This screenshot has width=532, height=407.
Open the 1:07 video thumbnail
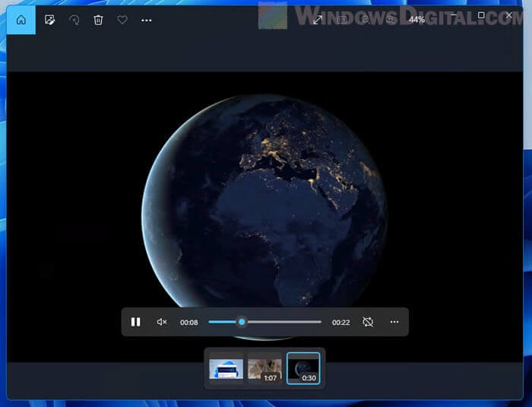264,369
